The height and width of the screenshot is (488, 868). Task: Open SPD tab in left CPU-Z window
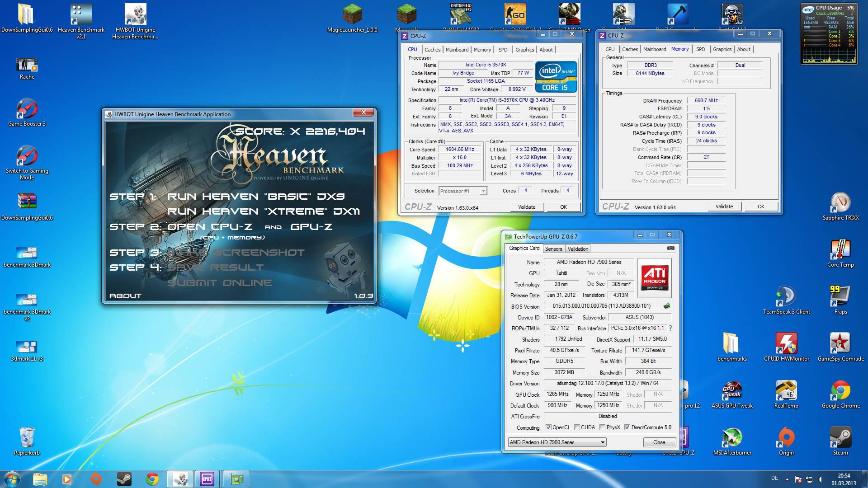click(x=503, y=50)
